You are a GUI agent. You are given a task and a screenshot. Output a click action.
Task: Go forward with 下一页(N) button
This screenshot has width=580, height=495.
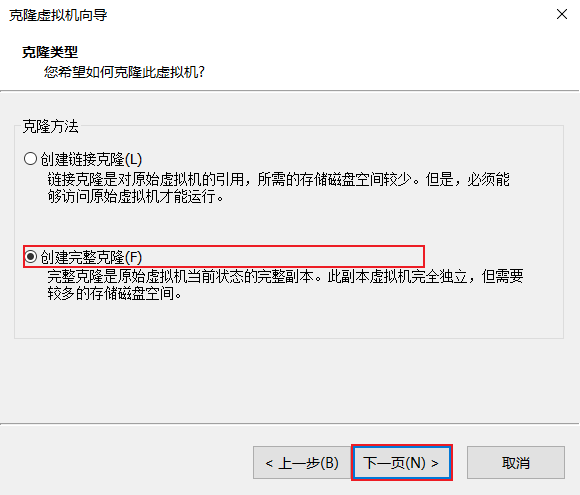pos(402,462)
